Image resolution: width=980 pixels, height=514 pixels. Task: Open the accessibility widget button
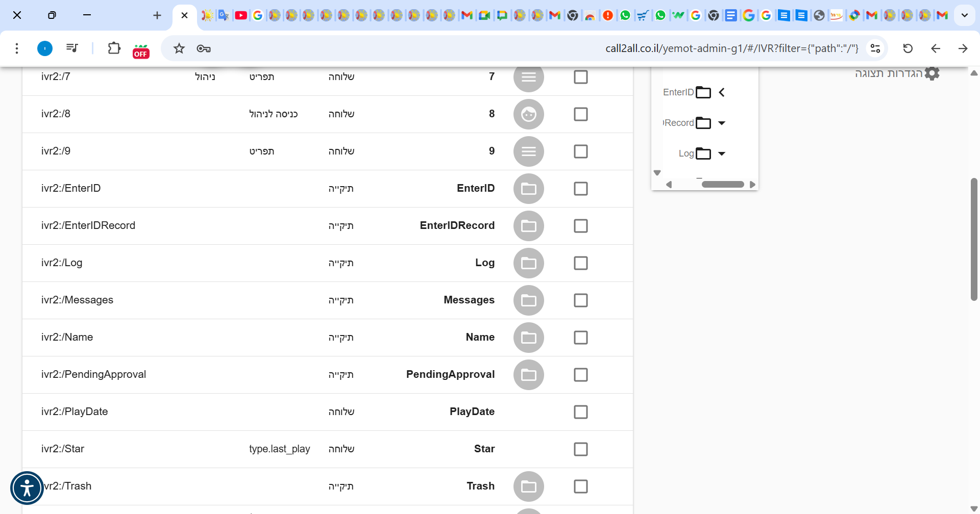click(27, 488)
